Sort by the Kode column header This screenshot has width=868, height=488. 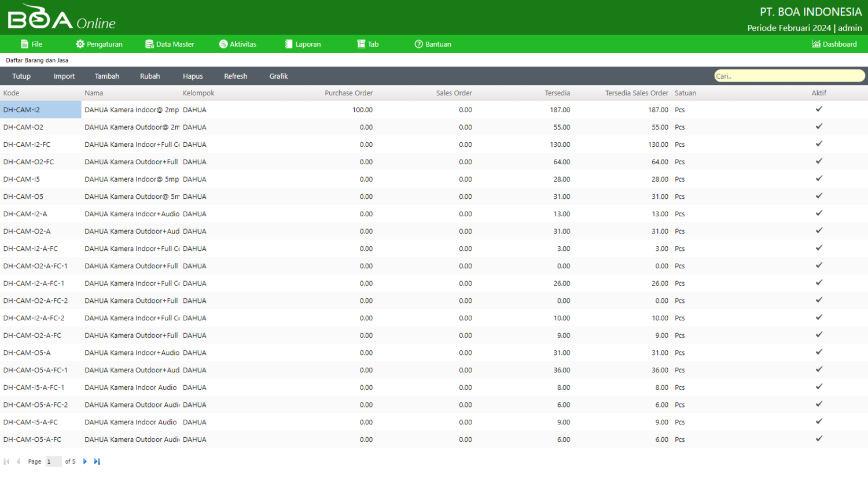[11, 93]
